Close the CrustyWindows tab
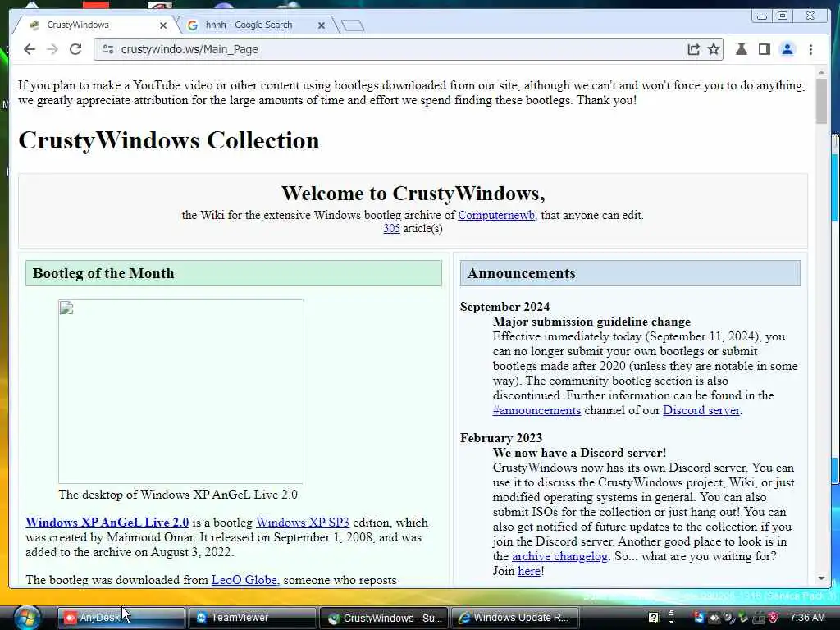 (x=163, y=25)
